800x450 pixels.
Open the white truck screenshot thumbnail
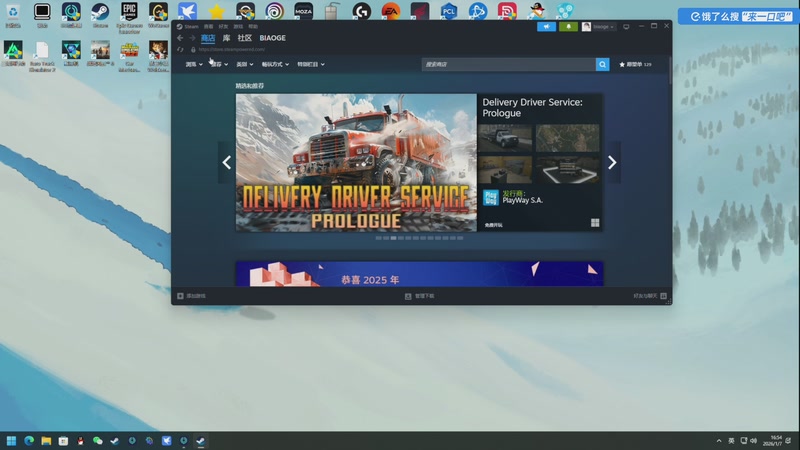tap(505, 138)
